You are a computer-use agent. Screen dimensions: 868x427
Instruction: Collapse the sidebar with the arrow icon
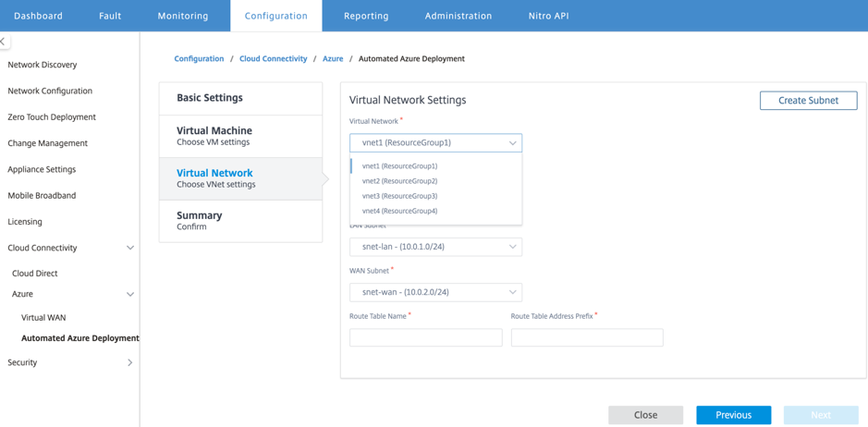point(4,41)
